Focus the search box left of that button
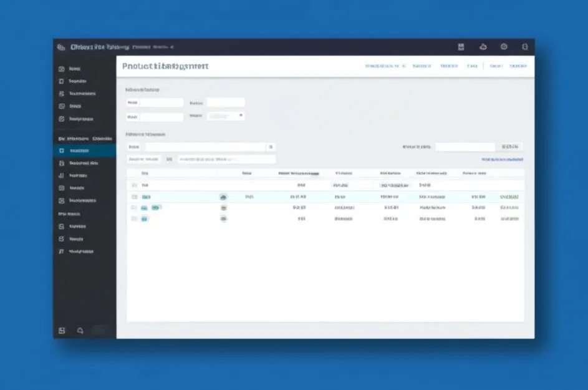Screen dimensions: 588x390 [x=465, y=147]
